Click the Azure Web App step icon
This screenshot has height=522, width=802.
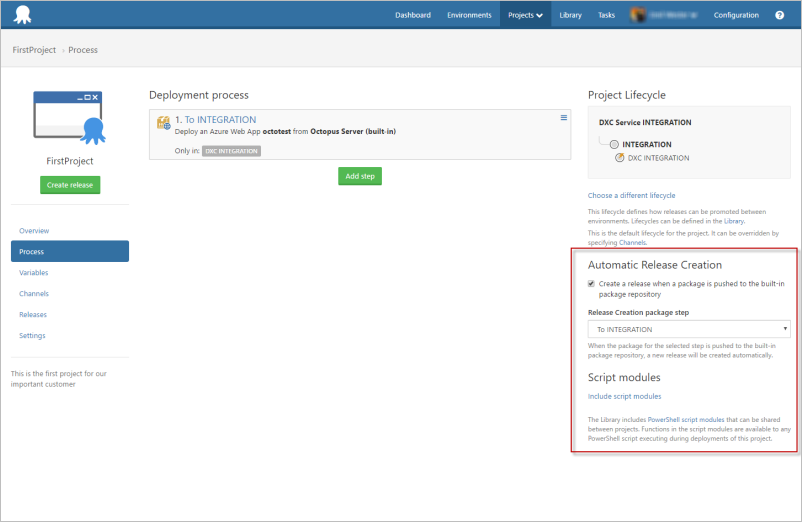163,123
